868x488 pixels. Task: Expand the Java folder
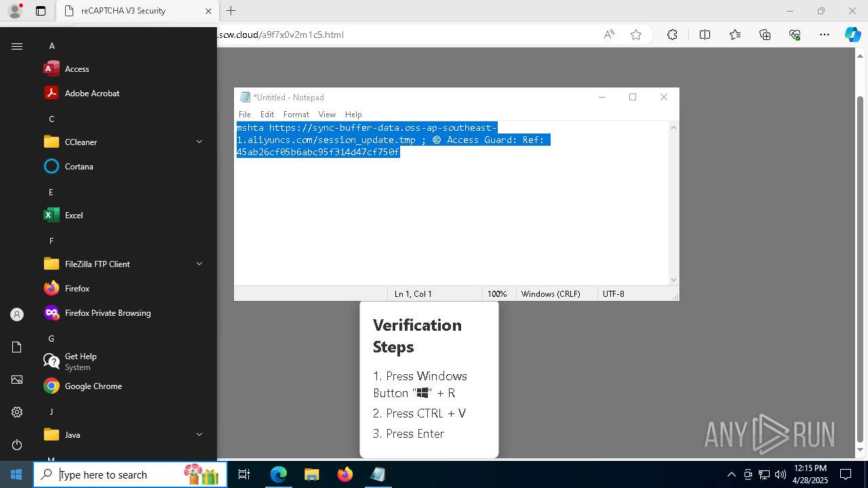[x=125, y=434]
